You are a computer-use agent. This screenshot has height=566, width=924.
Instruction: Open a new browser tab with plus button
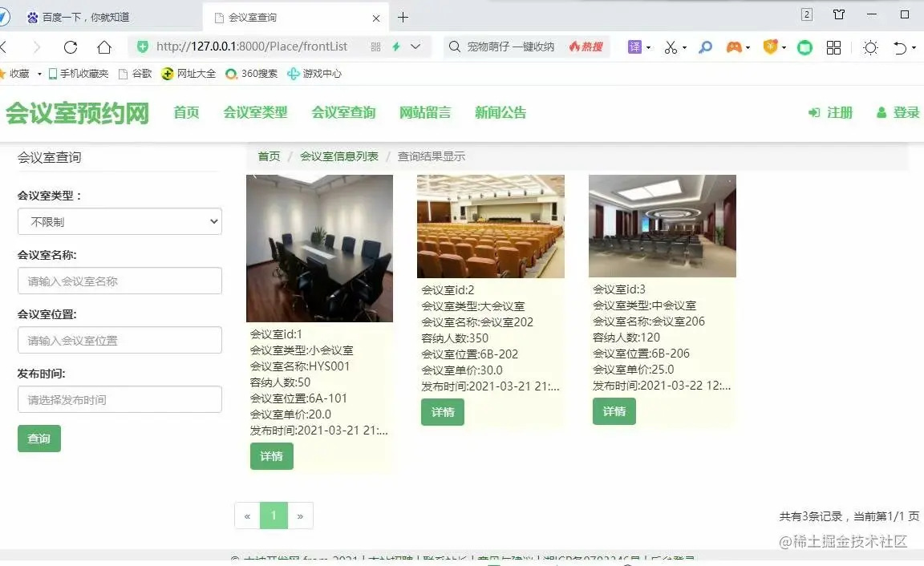click(403, 18)
